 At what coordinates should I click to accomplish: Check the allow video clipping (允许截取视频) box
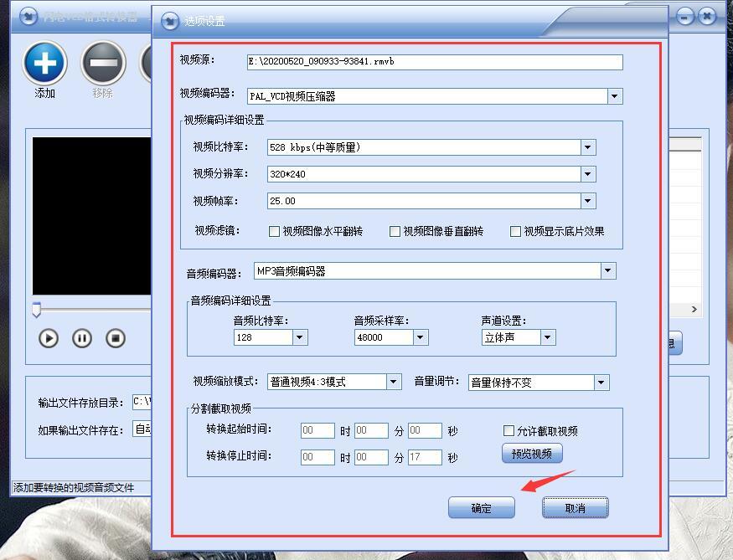coord(508,430)
